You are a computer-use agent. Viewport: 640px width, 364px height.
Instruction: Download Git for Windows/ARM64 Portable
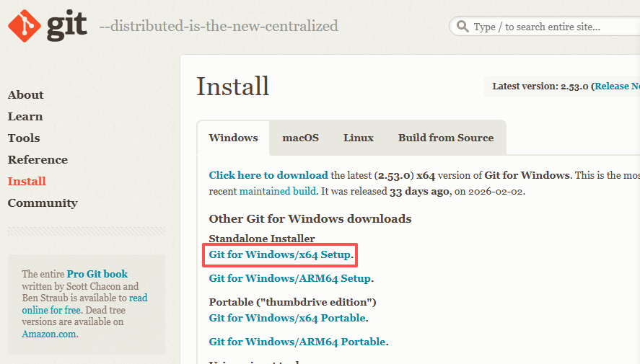point(297,342)
